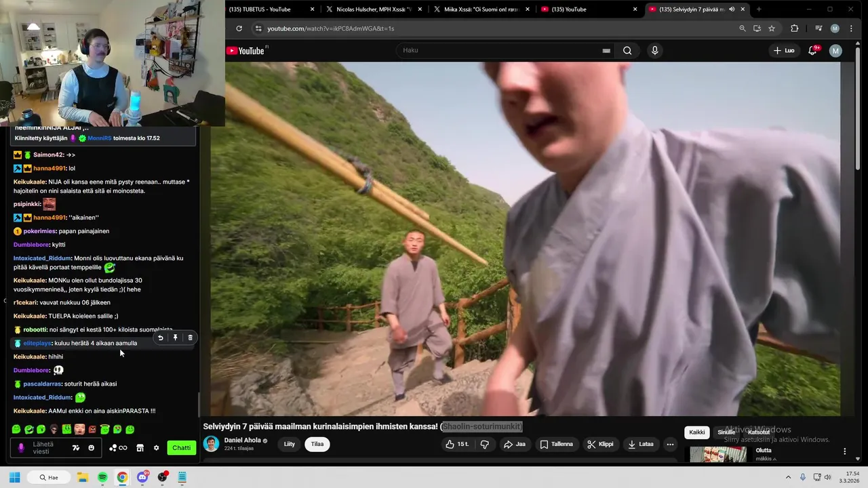Save video using Tallenna button
Image resolution: width=868 pixels, height=488 pixels.
coord(557,445)
